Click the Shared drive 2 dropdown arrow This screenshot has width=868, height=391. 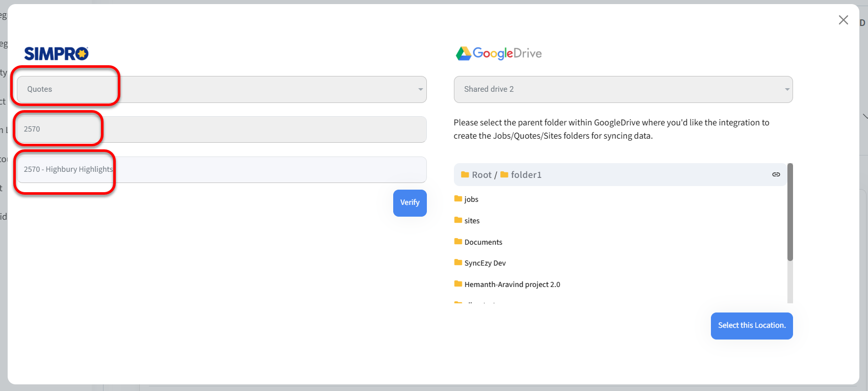787,89
